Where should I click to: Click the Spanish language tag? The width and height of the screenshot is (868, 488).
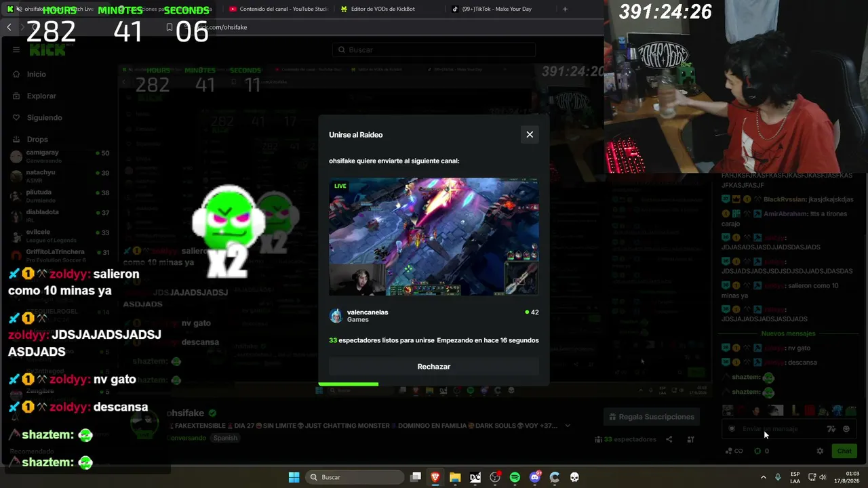pyautogui.click(x=225, y=438)
